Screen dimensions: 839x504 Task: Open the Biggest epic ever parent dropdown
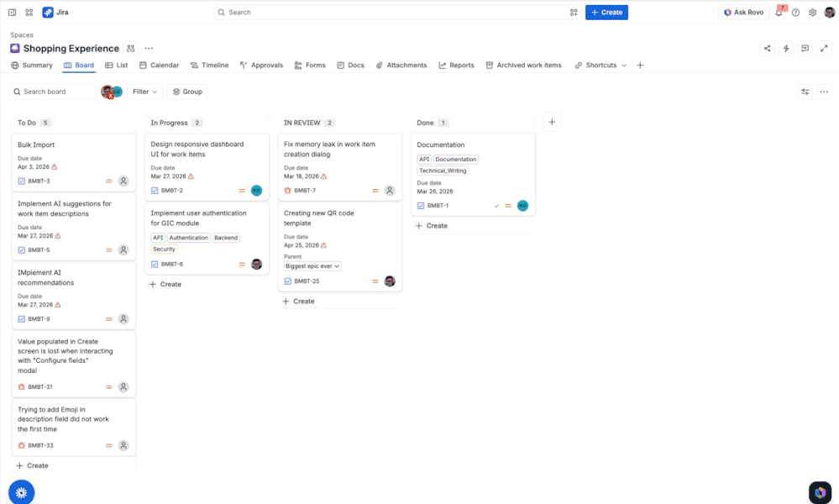(312, 266)
